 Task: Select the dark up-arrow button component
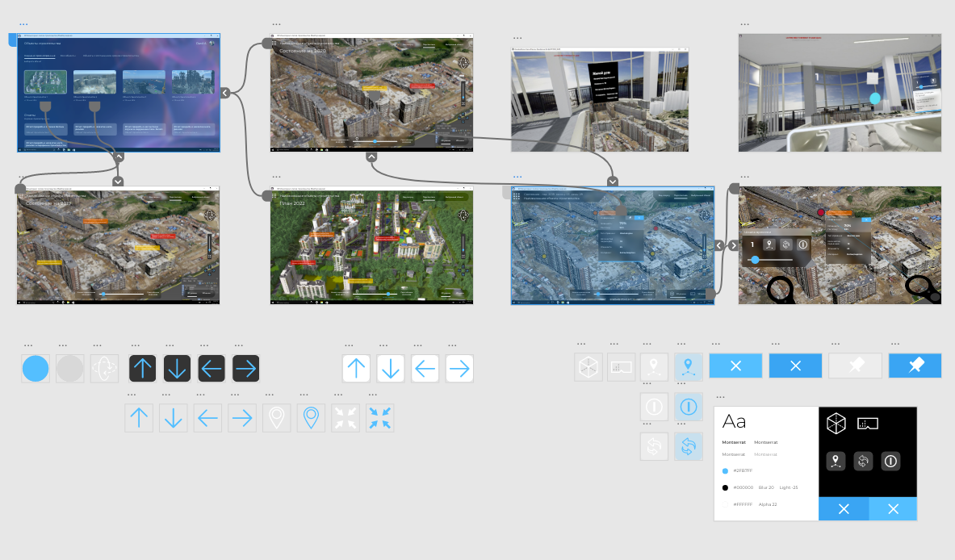(x=143, y=368)
